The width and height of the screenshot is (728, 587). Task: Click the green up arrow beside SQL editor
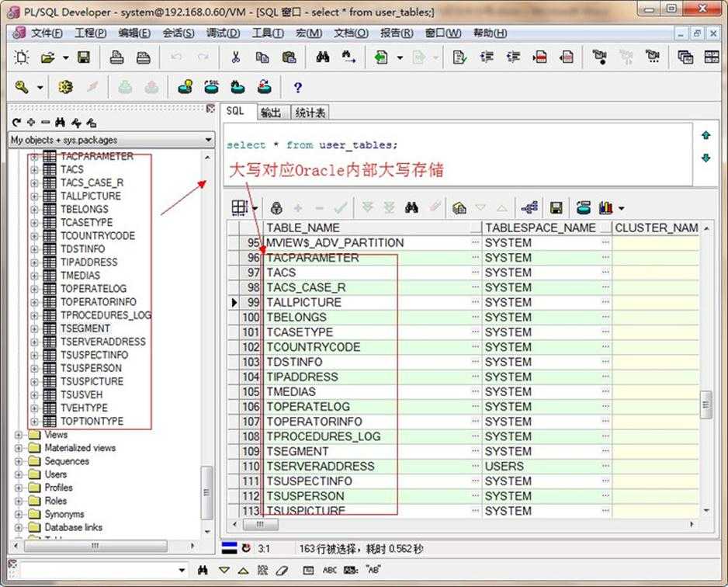click(706, 135)
